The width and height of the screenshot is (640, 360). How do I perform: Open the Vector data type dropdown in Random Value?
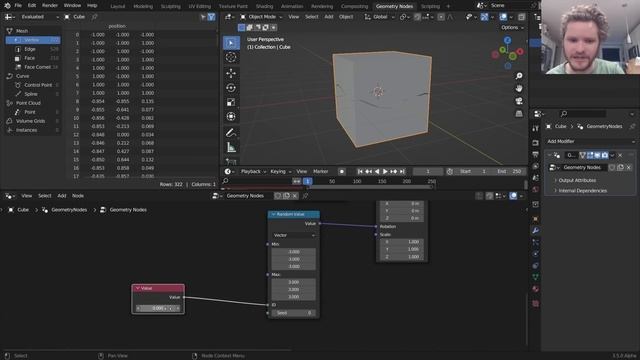[293, 235]
